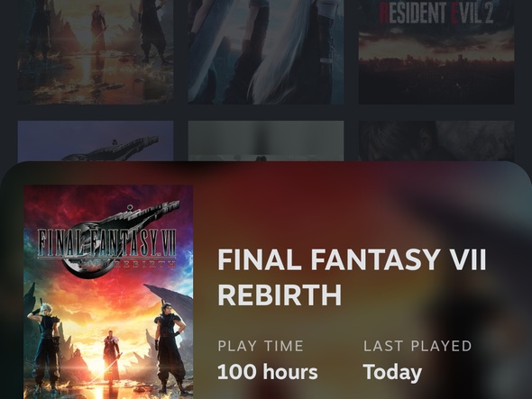Dismiss the sheet via the dim gap between rows

266,113
